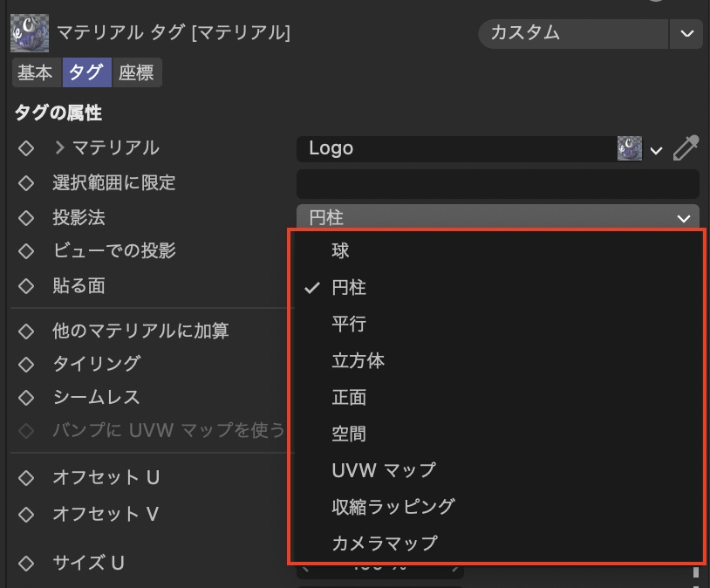
Task: Select カメラマップ from projection list
Action: click(x=384, y=544)
